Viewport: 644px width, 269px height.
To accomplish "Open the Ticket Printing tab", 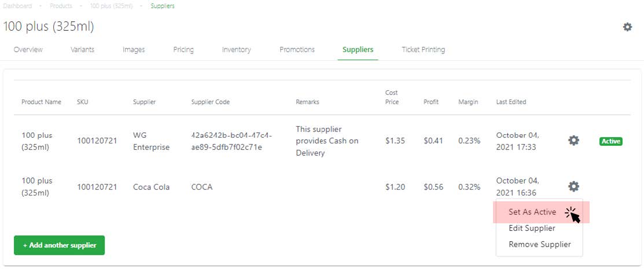I will click(x=423, y=50).
